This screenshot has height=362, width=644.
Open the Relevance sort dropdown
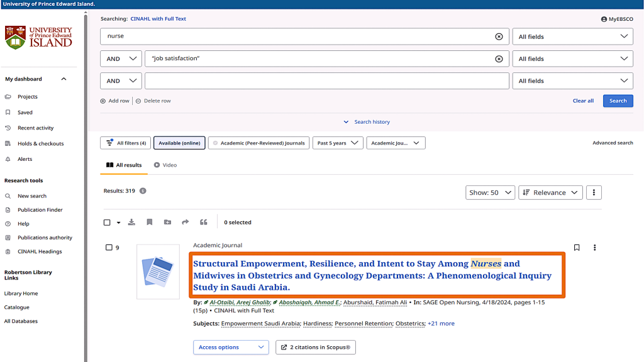(550, 192)
